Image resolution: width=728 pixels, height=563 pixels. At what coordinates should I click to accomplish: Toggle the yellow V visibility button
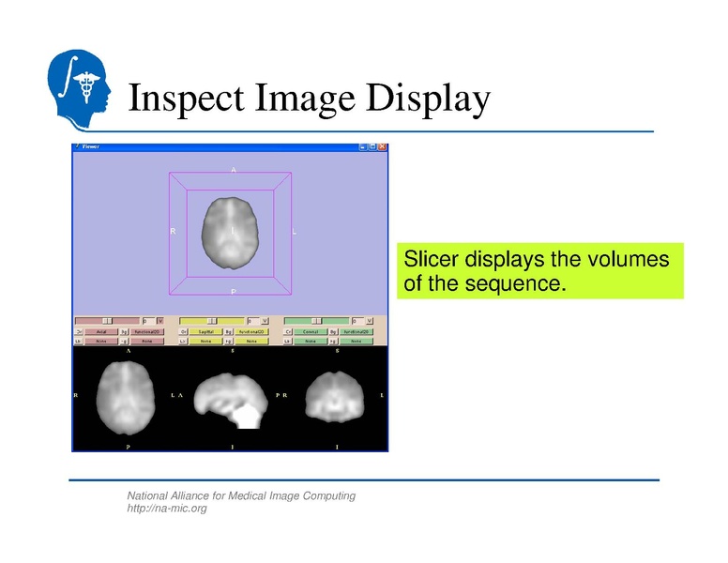pyautogui.click(x=265, y=321)
